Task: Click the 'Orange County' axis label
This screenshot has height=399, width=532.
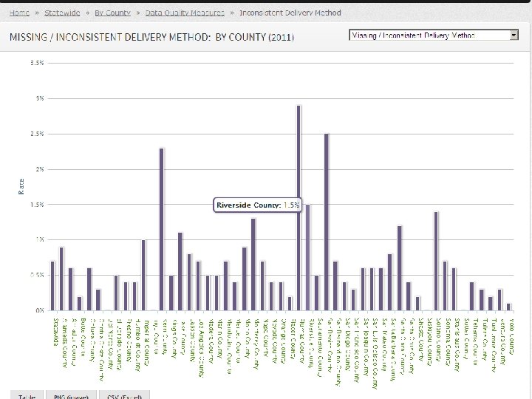Action: click(283, 341)
